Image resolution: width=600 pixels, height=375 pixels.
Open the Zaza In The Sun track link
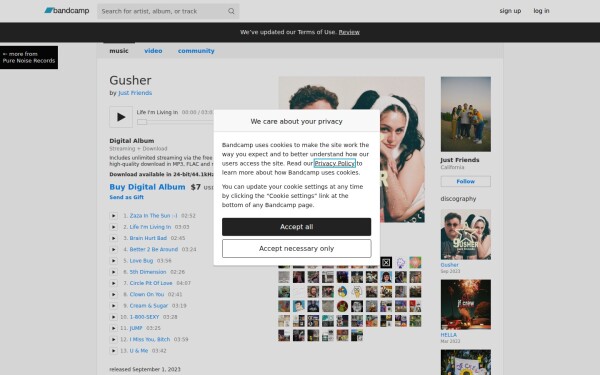tap(153, 216)
